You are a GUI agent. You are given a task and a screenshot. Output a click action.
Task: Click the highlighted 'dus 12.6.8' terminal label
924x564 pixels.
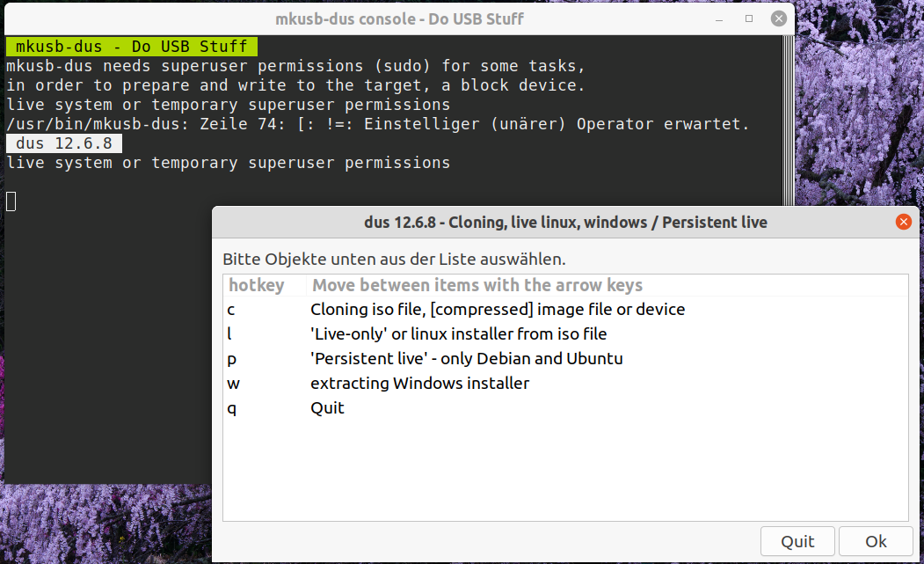pyautogui.click(x=63, y=143)
